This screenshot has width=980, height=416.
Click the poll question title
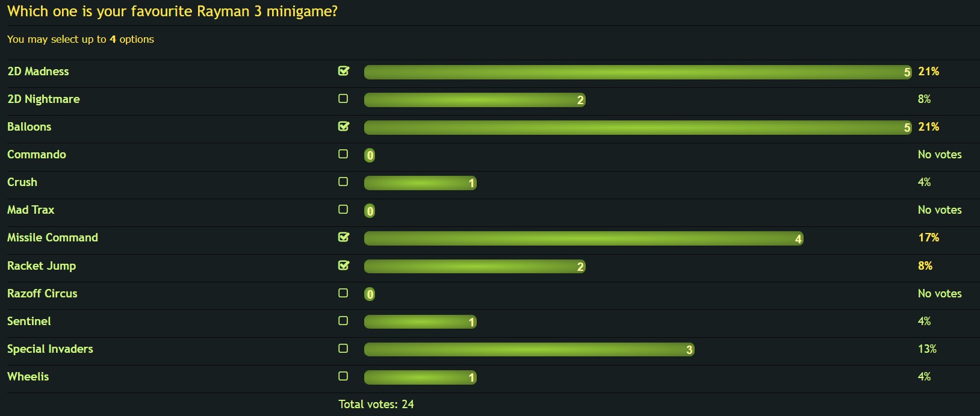coord(172,11)
